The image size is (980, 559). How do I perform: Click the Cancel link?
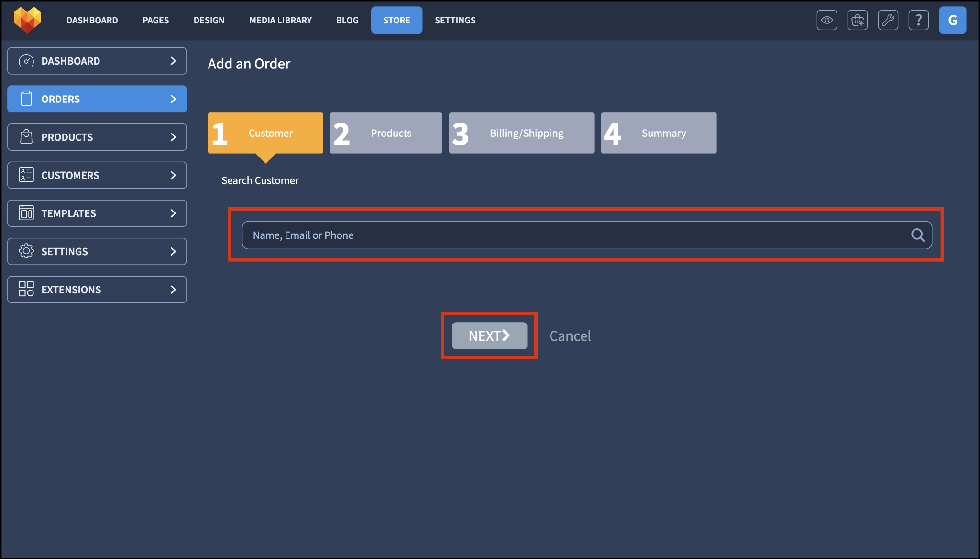click(x=570, y=336)
